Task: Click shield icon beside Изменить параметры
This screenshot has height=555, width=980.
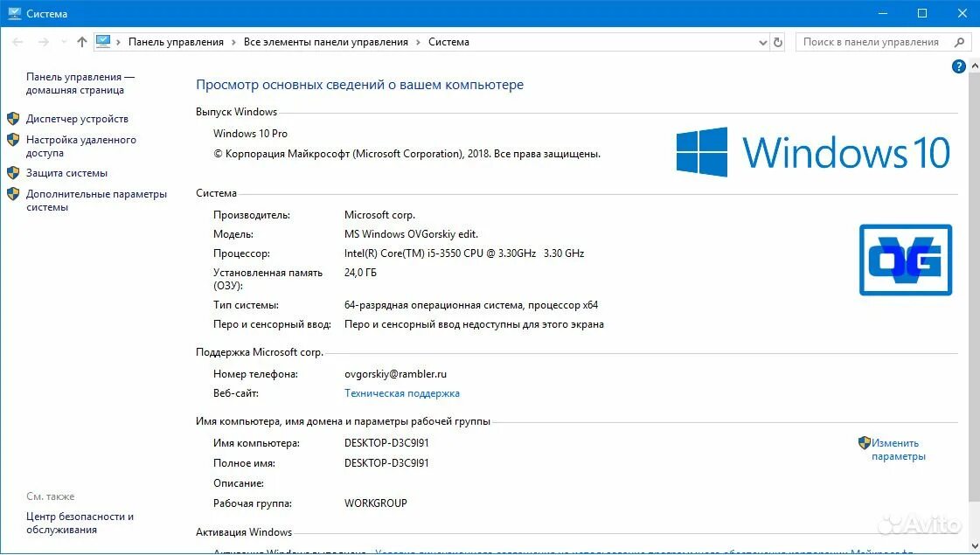Action: coord(865,443)
